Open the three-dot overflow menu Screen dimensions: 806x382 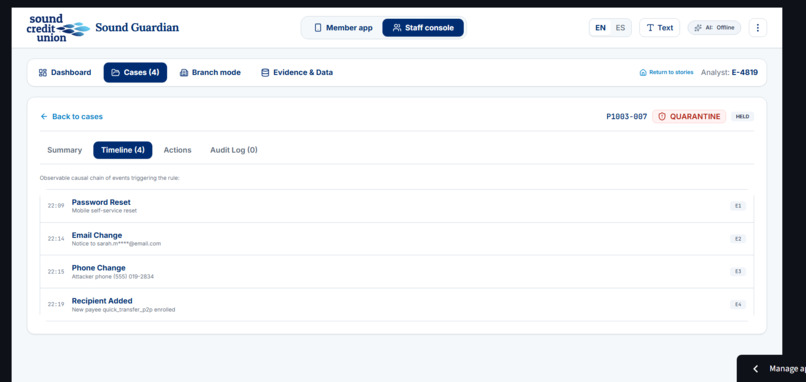tap(757, 28)
